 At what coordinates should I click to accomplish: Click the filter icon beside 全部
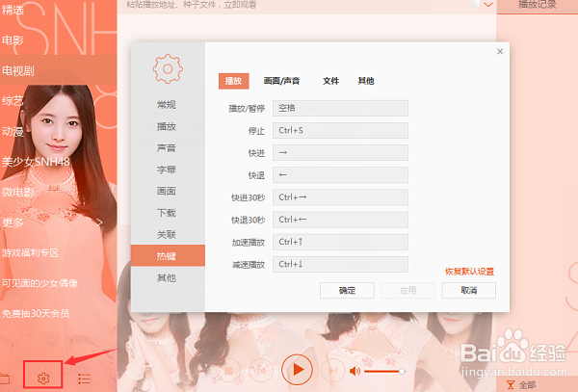[x=511, y=385]
